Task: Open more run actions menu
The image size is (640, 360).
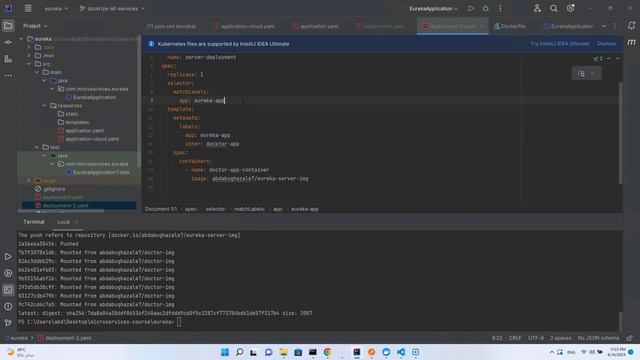Action: 500,8
